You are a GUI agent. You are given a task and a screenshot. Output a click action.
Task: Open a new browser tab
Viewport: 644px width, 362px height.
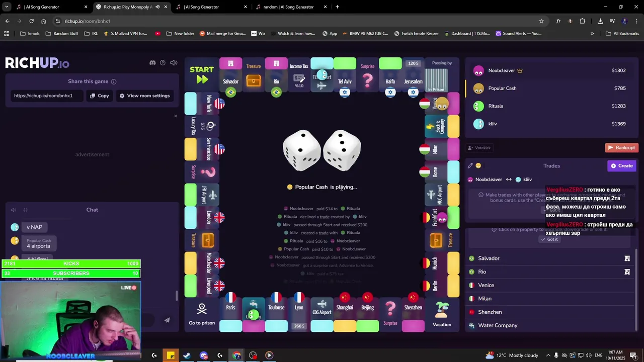click(337, 7)
